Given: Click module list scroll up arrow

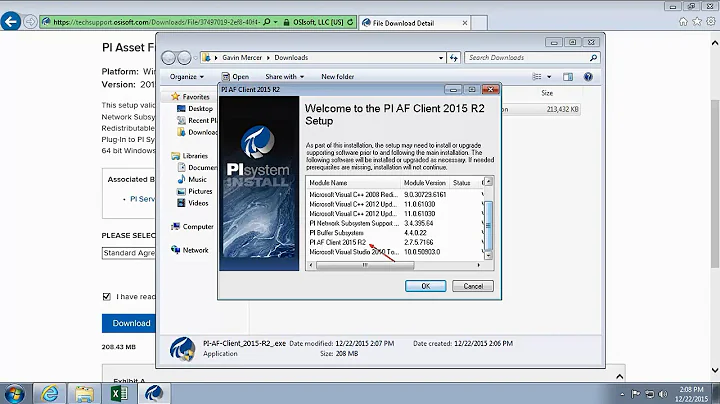Looking at the screenshot, I should (489, 181).
